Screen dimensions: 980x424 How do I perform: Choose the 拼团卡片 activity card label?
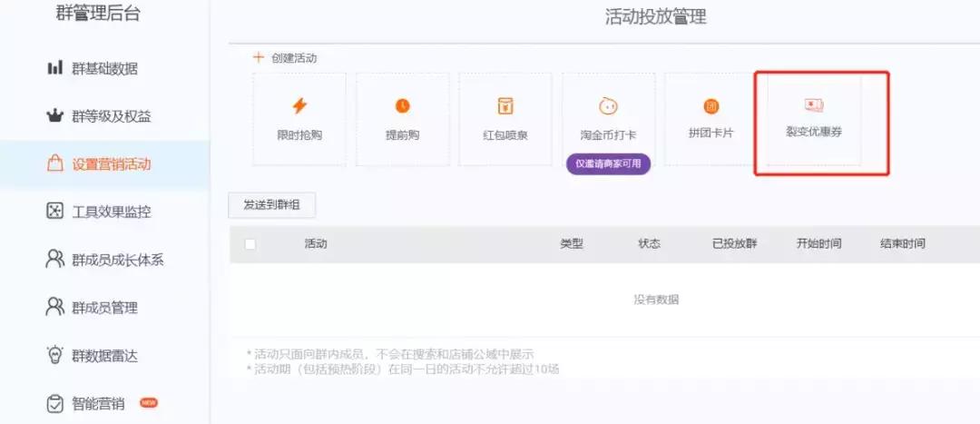coord(711,133)
